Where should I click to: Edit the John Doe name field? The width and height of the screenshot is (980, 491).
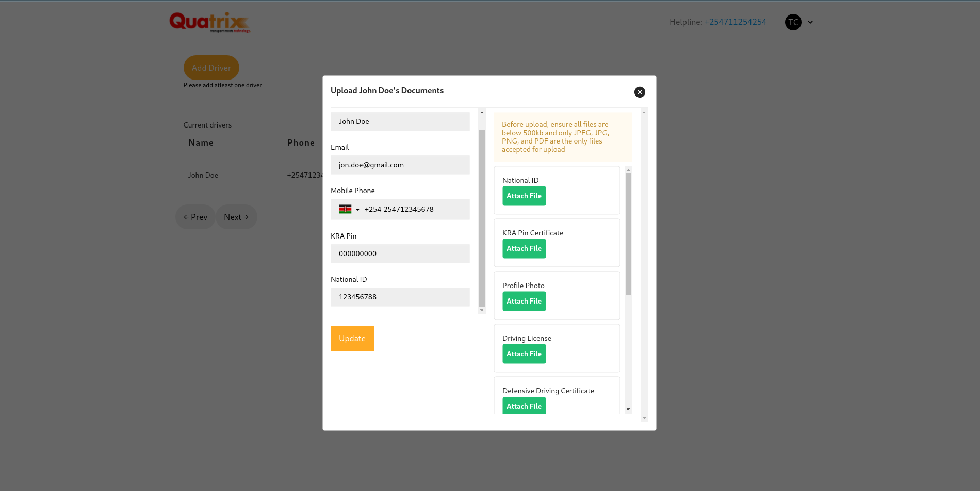click(400, 121)
